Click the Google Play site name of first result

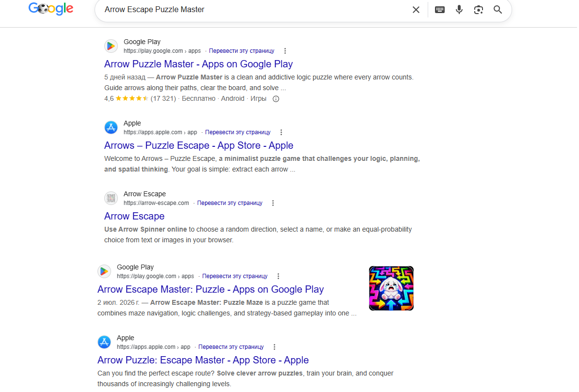[143, 42]
